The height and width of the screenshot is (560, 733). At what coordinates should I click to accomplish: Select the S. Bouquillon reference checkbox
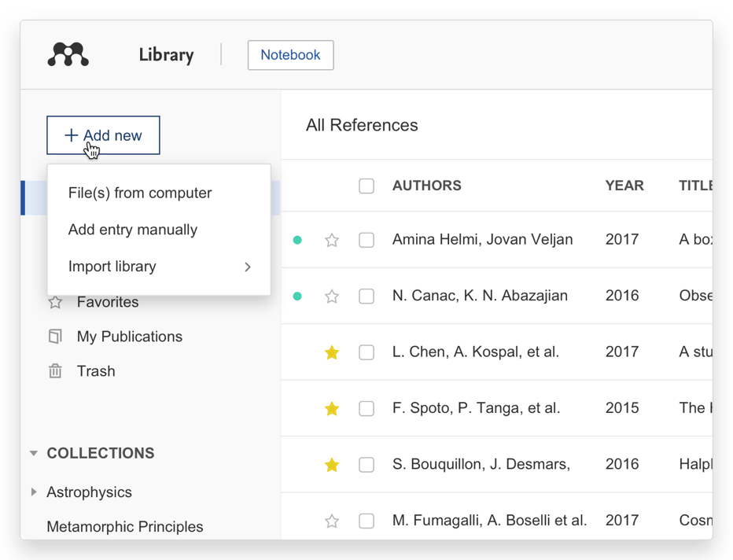click(x=366, y=465)
